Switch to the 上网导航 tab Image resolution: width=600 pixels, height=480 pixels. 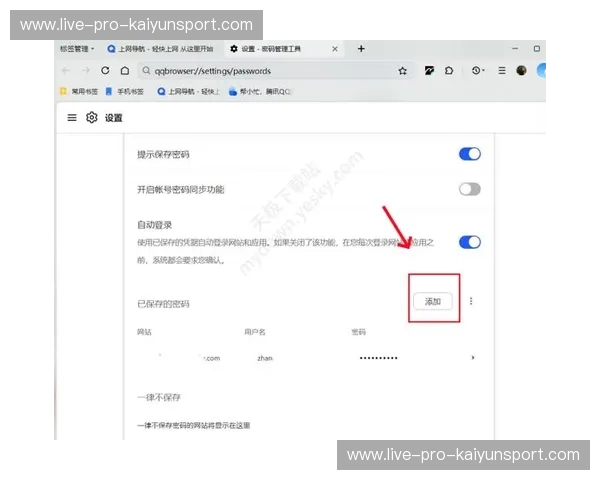(x=160, y=49)
